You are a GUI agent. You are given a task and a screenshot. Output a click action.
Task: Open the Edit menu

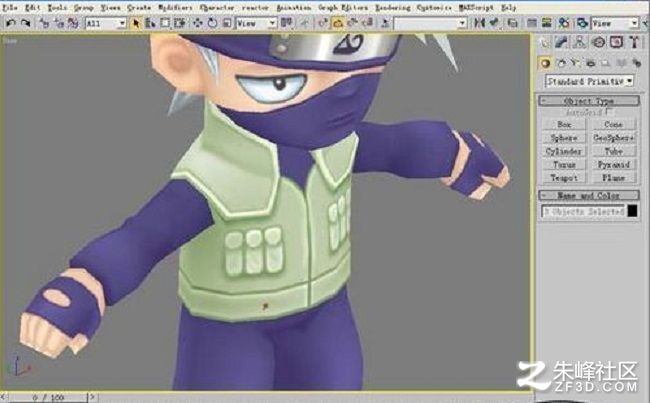[32, 7]
